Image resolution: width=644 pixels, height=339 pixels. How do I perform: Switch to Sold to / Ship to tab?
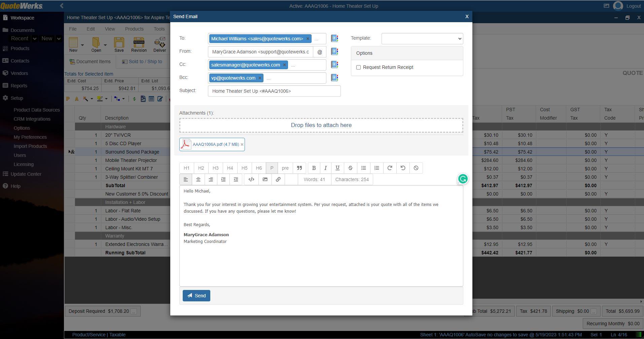pos(142,61)
